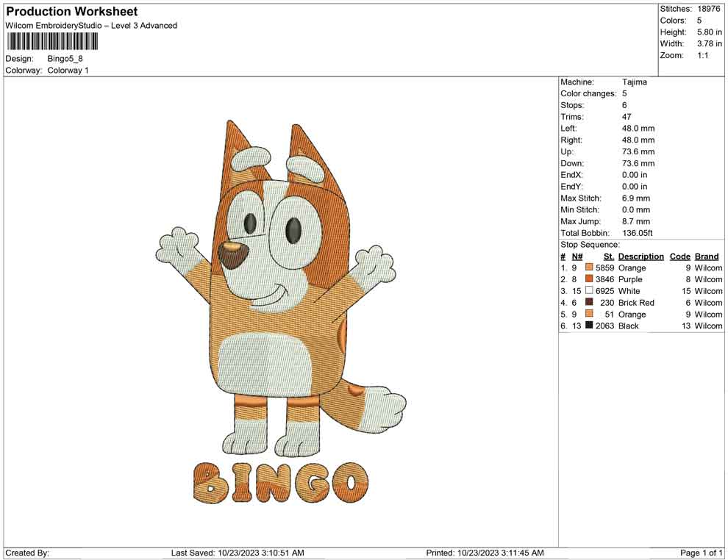Viewport: 728px width, 560px height.
Task: Click the 'Left:' measurement label
Action: (568, 128)
